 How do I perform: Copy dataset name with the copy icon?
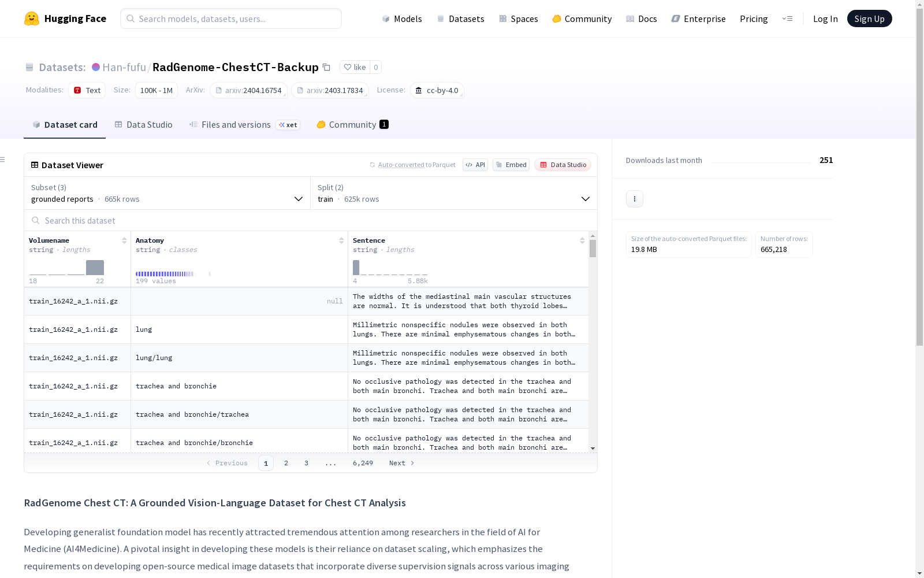[x=326, y=68]
